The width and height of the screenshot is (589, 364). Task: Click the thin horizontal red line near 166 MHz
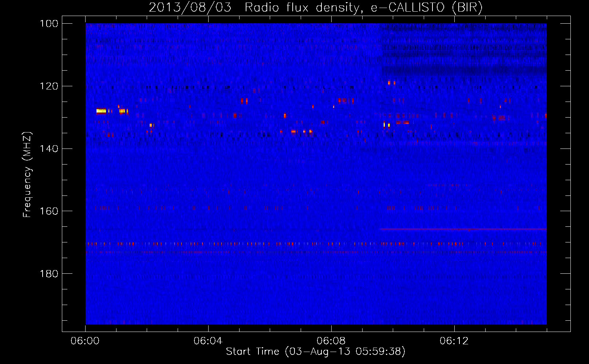coord(463,229)
